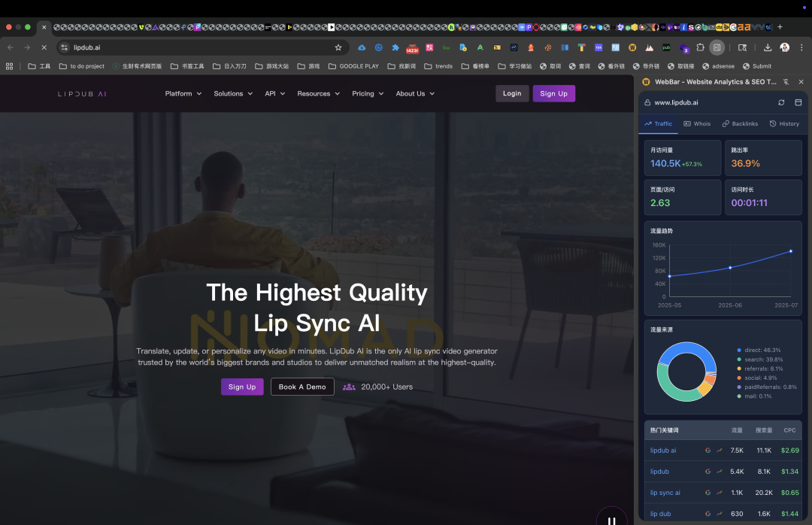812x525 pixels.
Task: Stop loading the page
Action: (44, 47)
